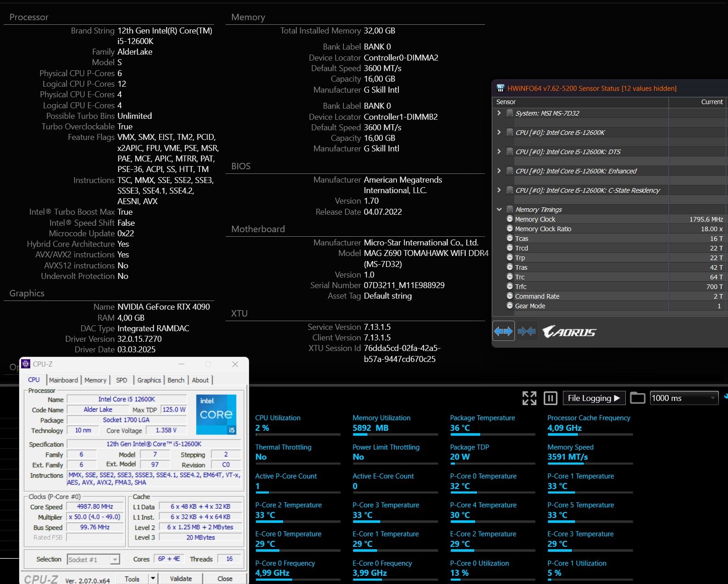Start File Logging in XTU
Screen dimensions: 728x584
(x=593, y=398)
